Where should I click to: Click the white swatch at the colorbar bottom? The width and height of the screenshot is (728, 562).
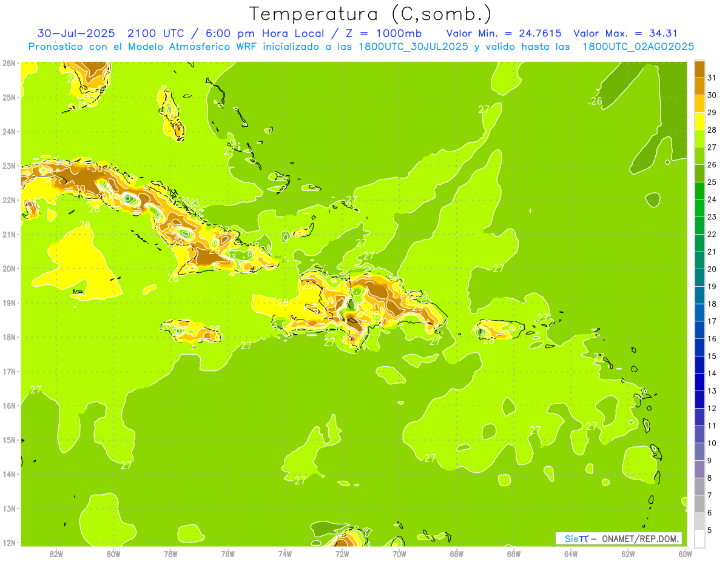pos(700,538)
